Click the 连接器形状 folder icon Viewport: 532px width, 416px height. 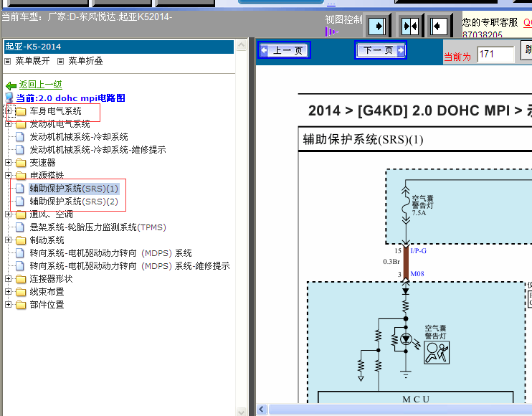pyautogui.click(x=21, y=279)
